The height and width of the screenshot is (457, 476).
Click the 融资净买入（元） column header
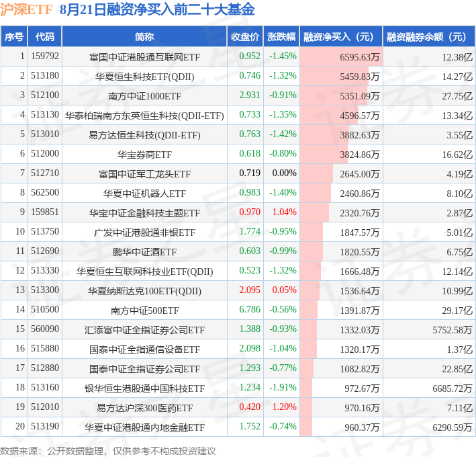click(x=341, y=37)
